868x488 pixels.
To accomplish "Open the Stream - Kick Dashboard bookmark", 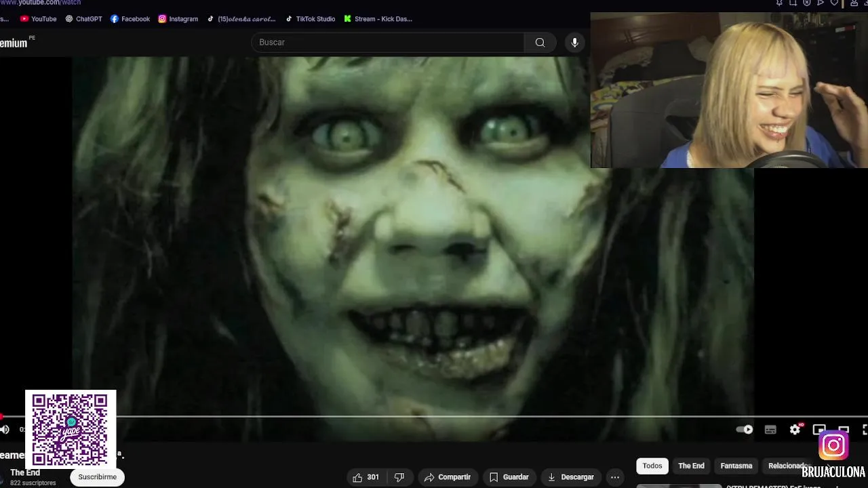I will (x=378, y=19).
